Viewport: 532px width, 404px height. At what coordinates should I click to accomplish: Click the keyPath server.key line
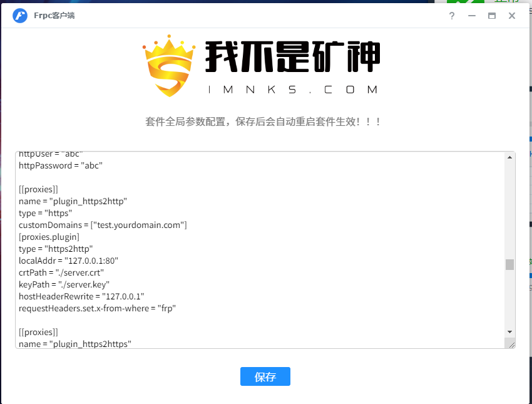64,284
